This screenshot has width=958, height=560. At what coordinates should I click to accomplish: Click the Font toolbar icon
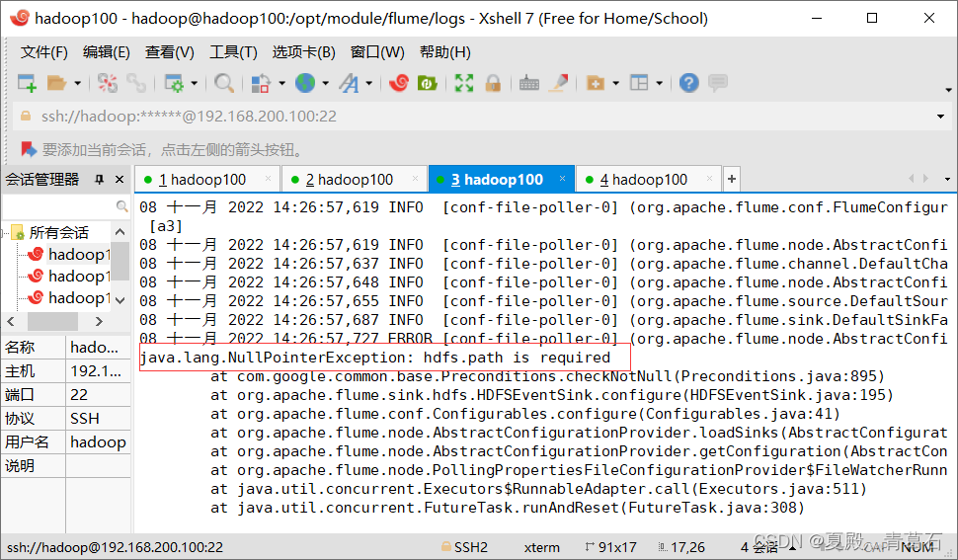(x=349, y=83)
